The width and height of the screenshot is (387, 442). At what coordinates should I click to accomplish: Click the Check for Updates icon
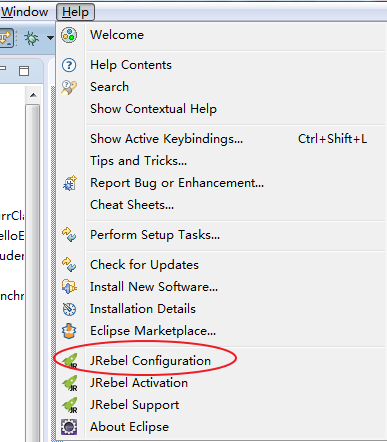(69, 265)
